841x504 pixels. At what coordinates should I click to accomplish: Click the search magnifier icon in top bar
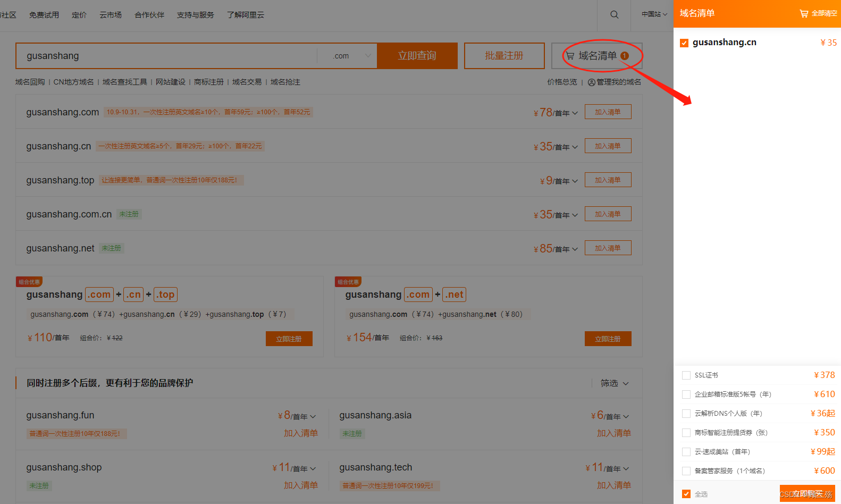point(615,14)
